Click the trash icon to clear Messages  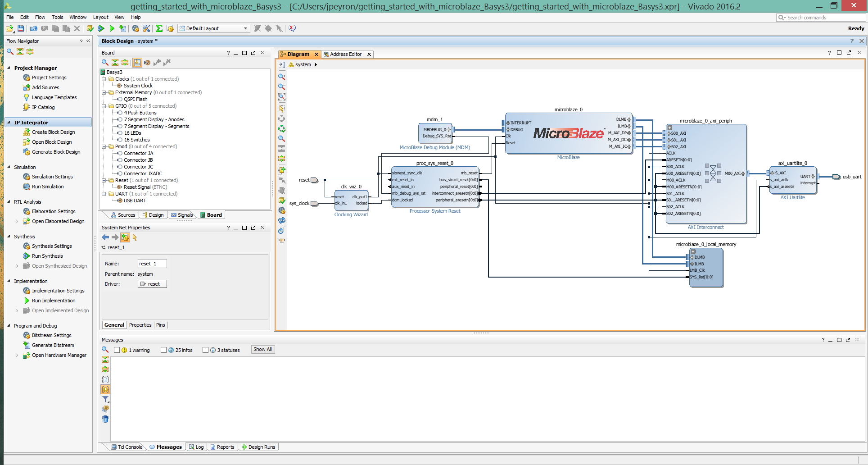click(x=105, y=419)
